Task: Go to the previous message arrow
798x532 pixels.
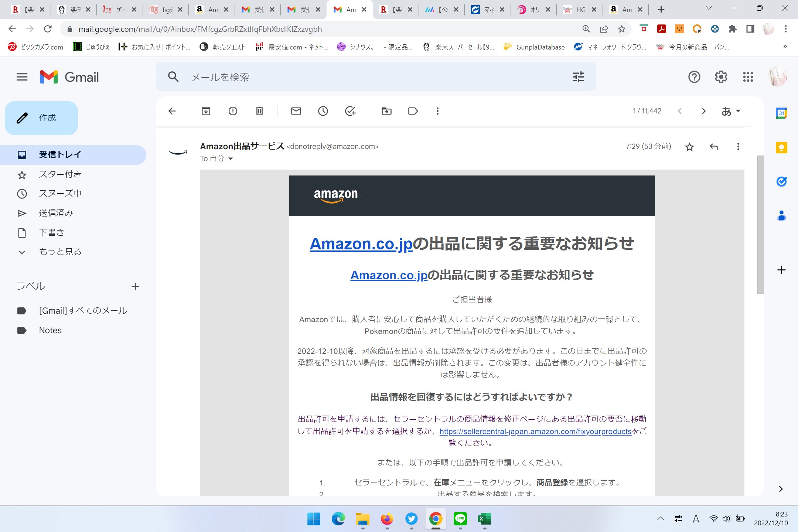Action: click(680, 111)
